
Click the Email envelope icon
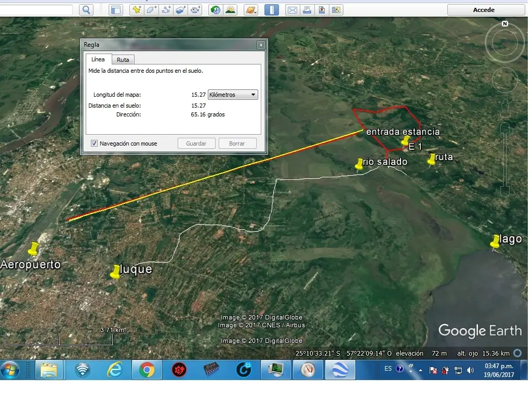[292, 10]
